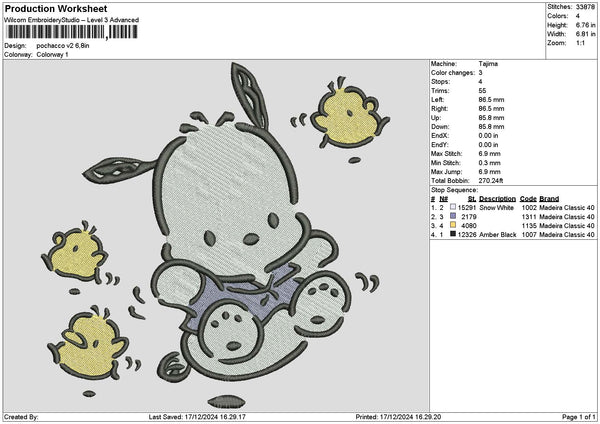The height and width of the screenshot is (424, 600).
Task: Click the stitch count 15291
Action: [x=467, y=208]
